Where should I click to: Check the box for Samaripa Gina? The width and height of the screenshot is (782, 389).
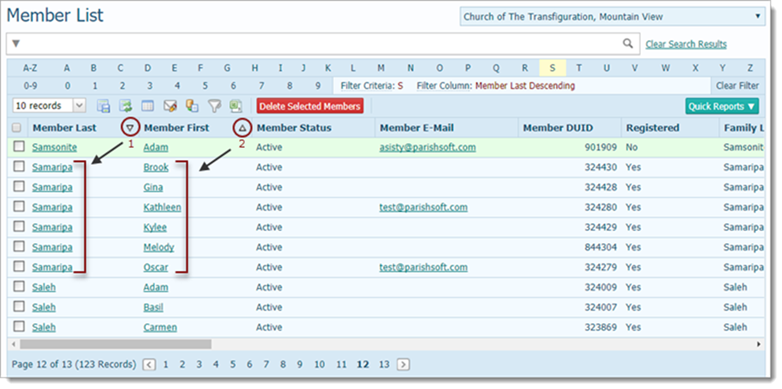point(19,186)
